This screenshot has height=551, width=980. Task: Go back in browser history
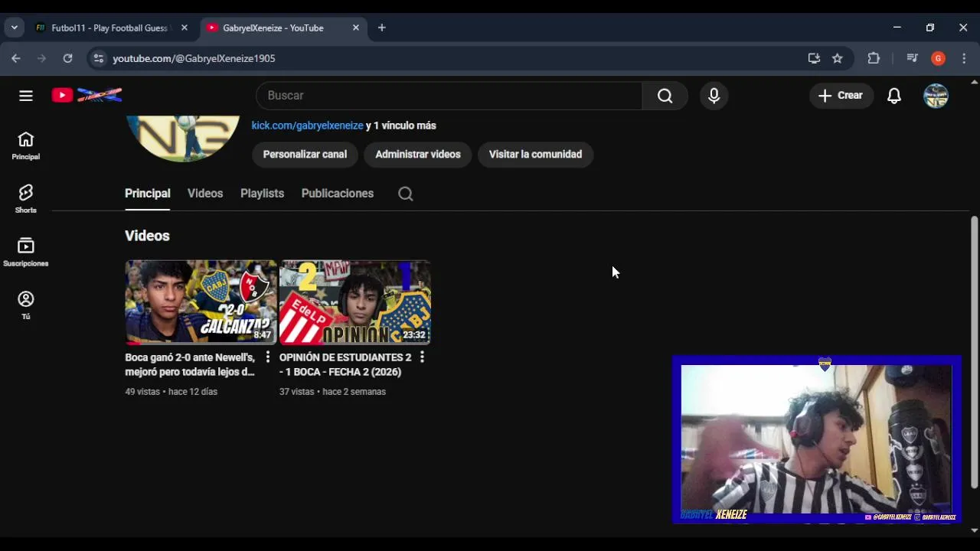[x=16, y=58]
